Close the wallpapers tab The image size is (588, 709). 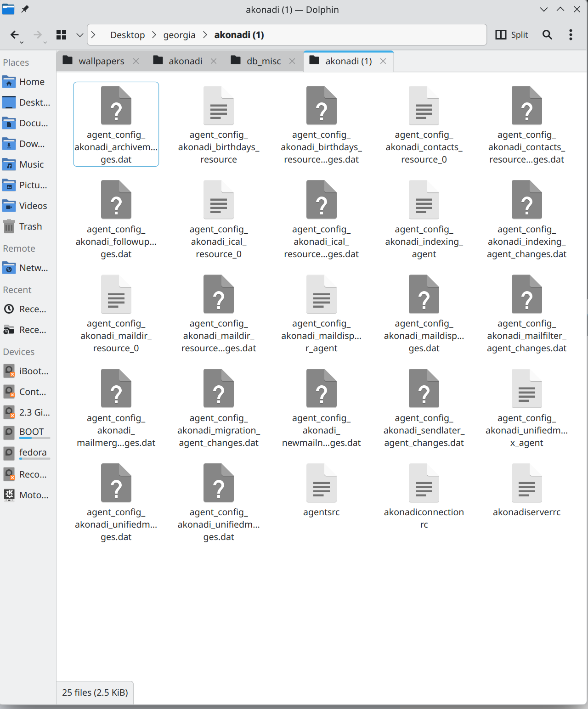pyautogui.click(x=136, y=61)
